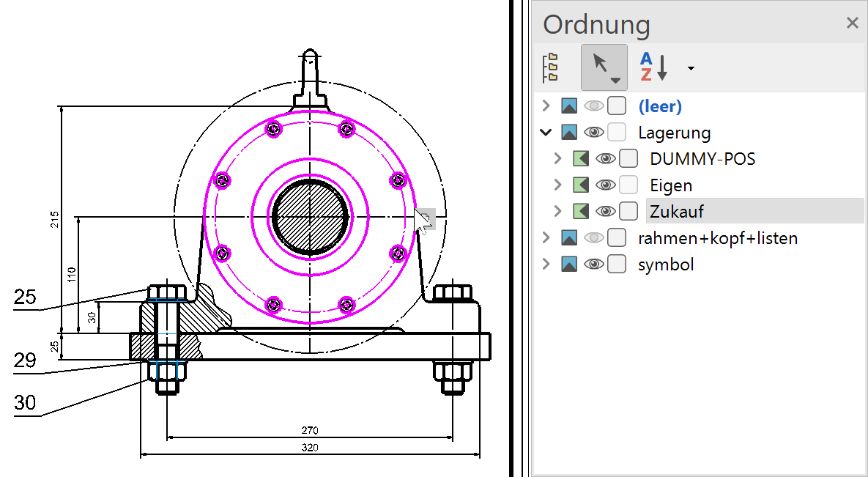Collapse the Lagerung tree node
Image resolution: width=868 pixels, height=477 pixels.
(x=545, y=133)
